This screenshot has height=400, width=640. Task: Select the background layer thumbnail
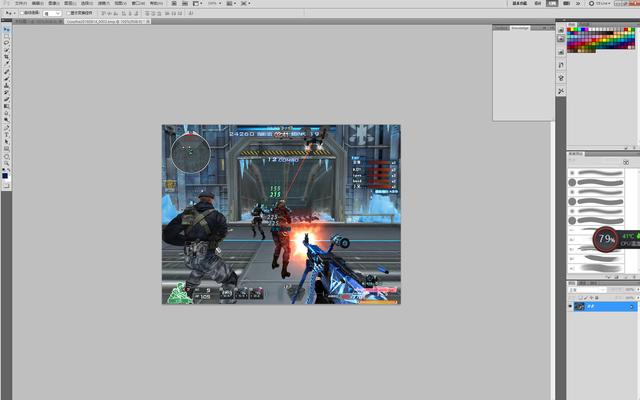pos(579,307)
